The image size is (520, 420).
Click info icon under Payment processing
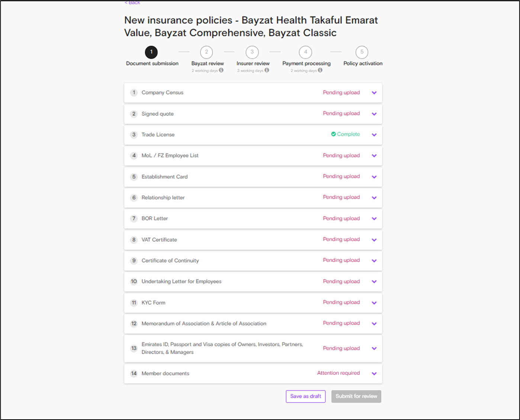320,70
